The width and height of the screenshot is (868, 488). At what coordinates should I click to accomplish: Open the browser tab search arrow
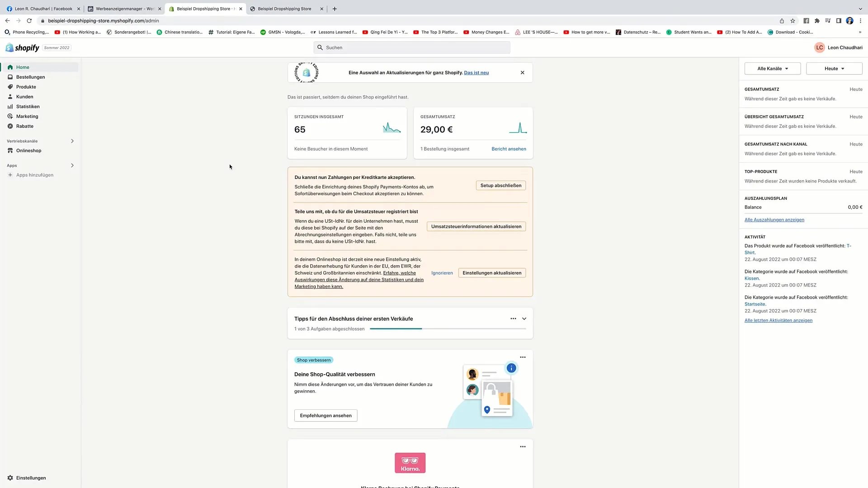860,9
